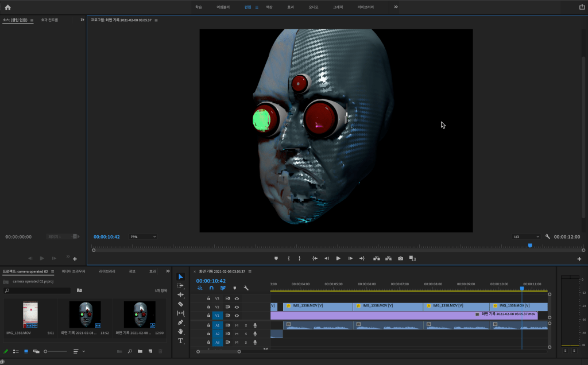Expand more workspaces with double chevron

pos(396,7)
